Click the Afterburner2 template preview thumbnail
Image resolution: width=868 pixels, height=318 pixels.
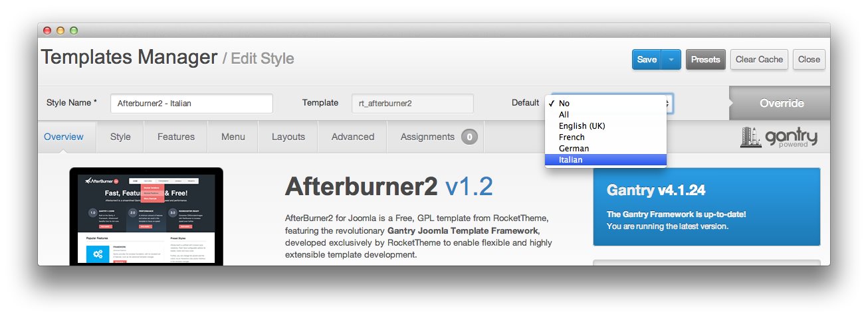146,218
